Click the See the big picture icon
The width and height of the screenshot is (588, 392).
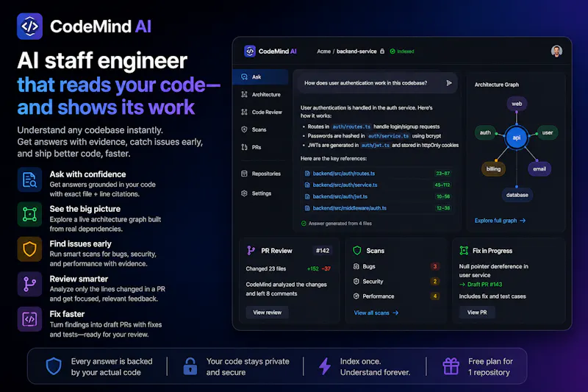point(29,214)
